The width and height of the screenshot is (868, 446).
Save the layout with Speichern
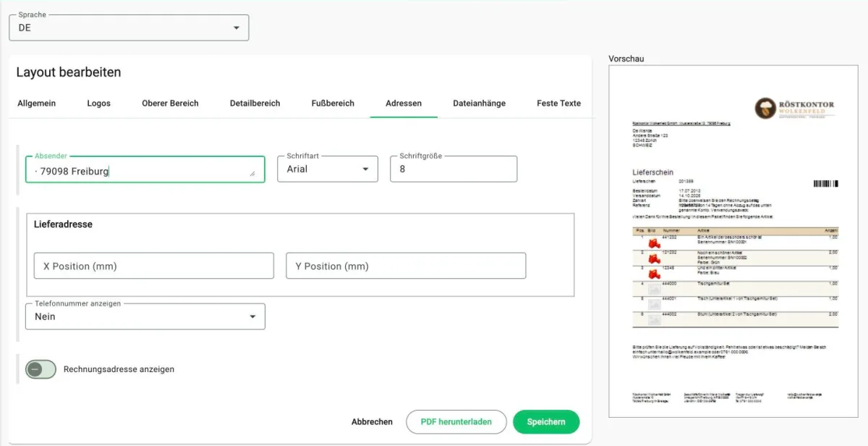coord(546,421)
